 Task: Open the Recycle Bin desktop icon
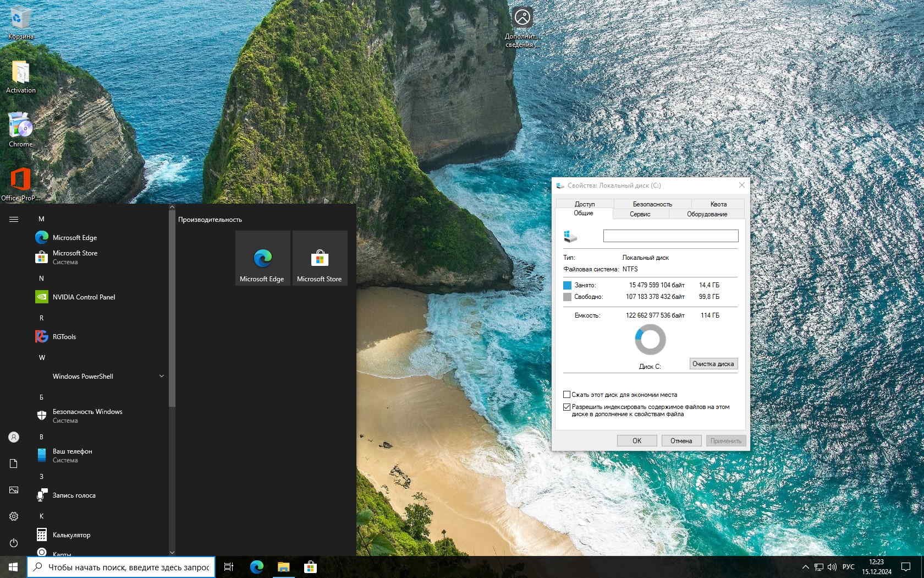tap(20, 22)
